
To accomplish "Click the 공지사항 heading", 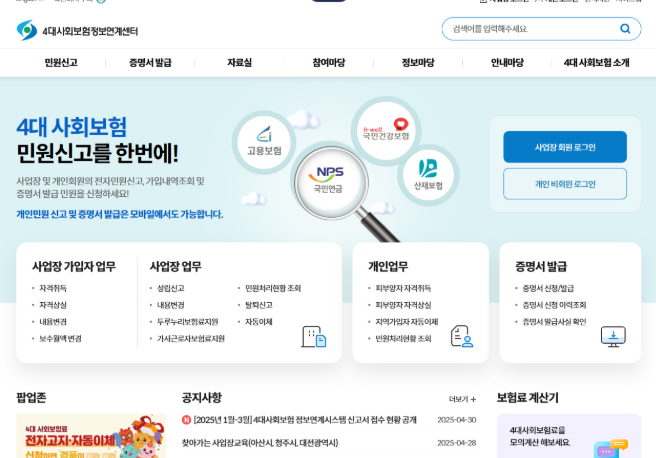I will 202,397.
